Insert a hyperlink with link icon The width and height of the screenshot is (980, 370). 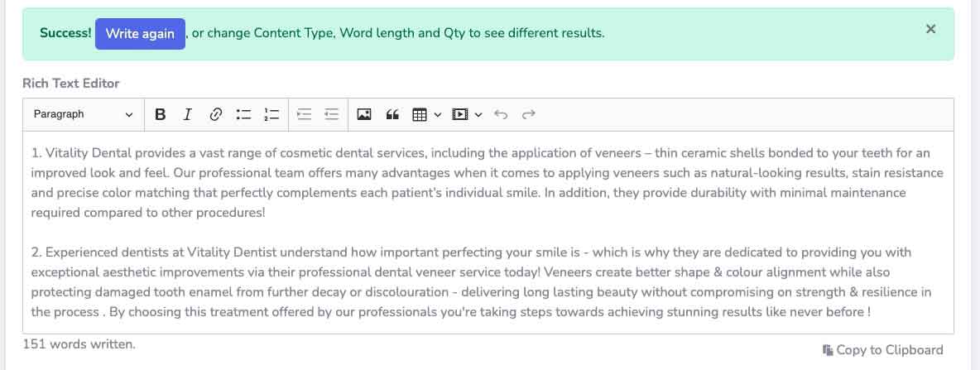(x=216, y=114)
